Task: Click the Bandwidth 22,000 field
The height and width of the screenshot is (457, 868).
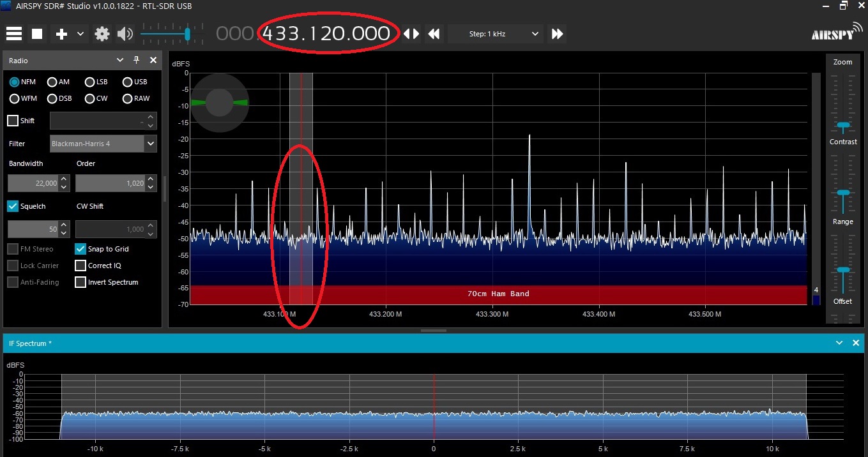Action: (33, 183)
